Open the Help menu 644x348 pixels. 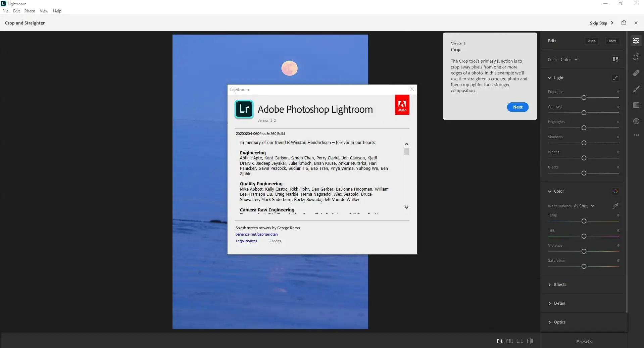coord(57,11)
